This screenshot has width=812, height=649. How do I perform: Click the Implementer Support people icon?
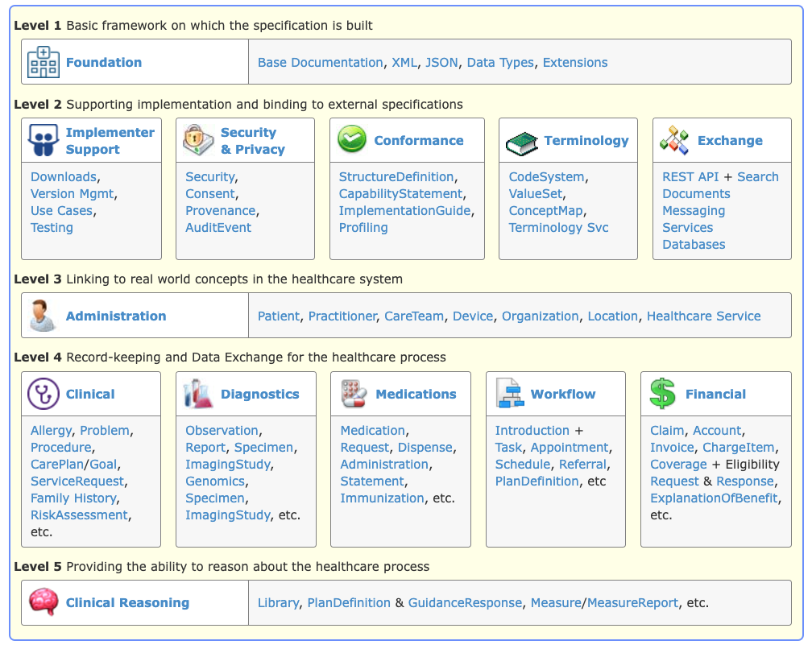(x=43, y=140)
